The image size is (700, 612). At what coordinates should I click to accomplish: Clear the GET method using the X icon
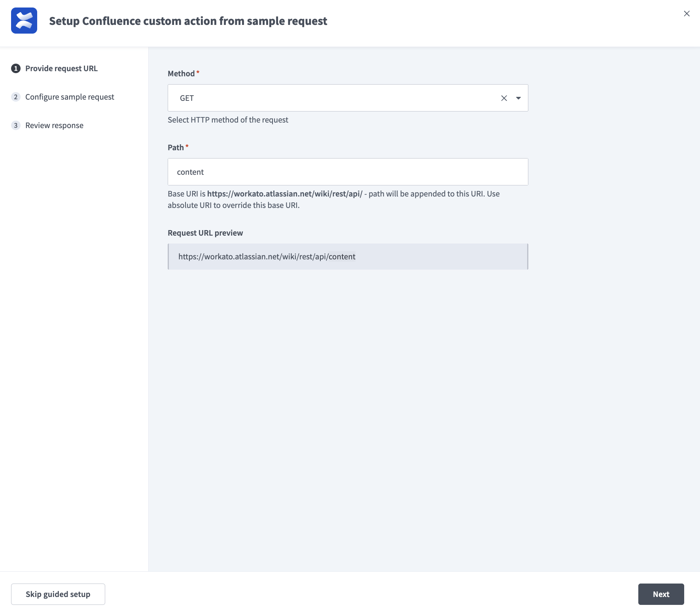504,98
